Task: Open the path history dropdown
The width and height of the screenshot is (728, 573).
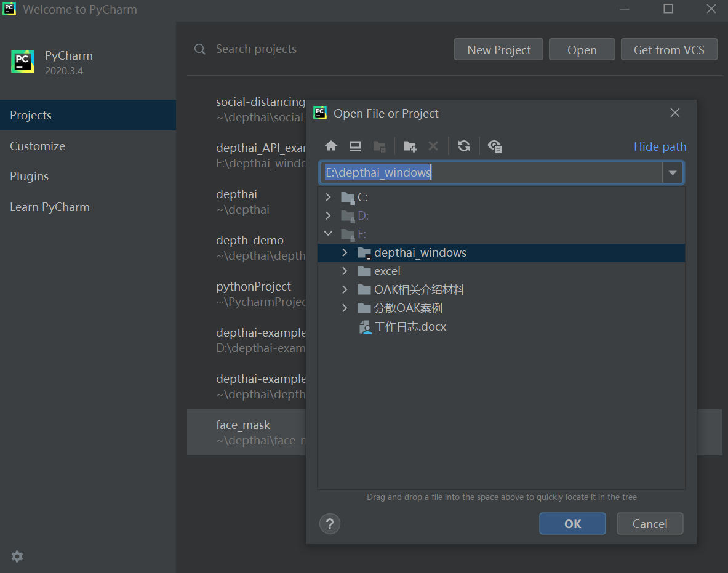Action: [673, 173]
